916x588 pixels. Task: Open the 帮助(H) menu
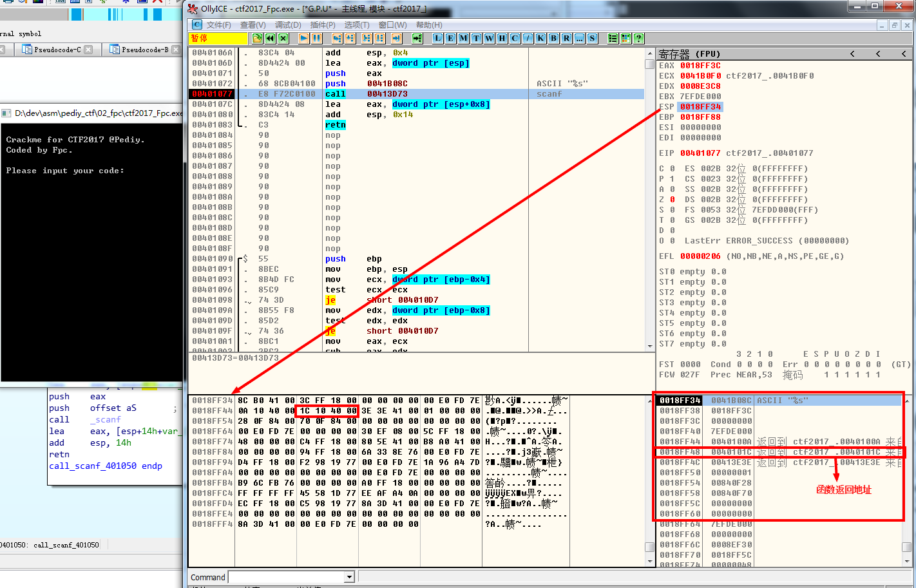tap(429, 24)
